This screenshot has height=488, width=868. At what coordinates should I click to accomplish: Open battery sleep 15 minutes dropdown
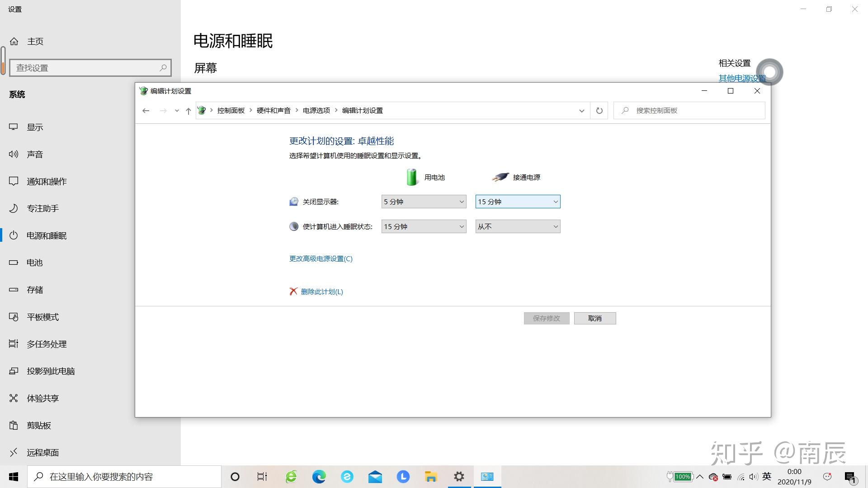coord(424,226)
